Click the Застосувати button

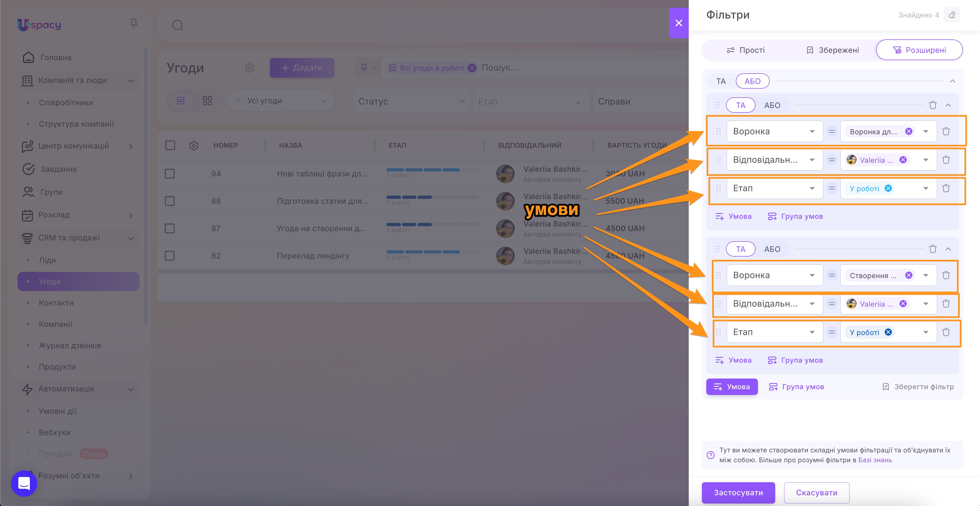click(x=738, y=493)
